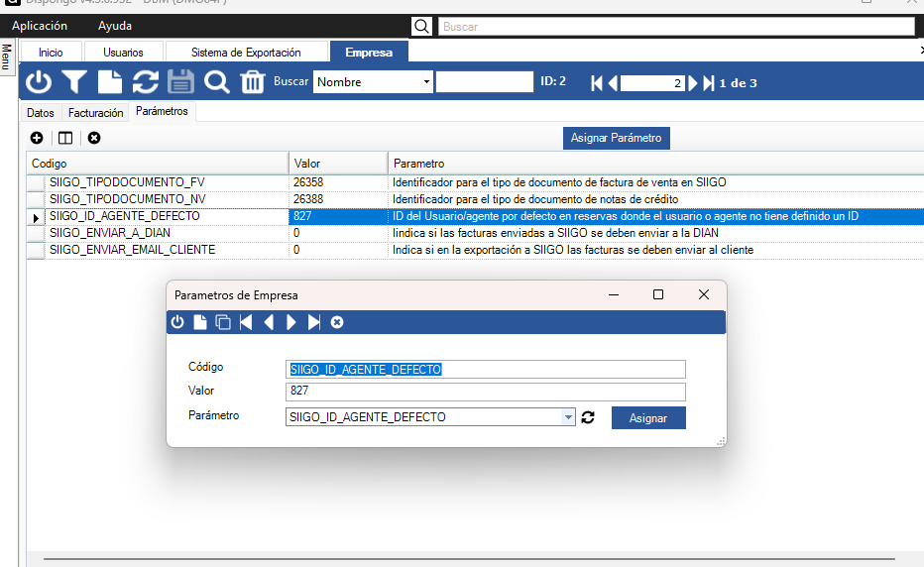Screen dimensions: 924x567
Task: Open the Facturación sub-tab
Action: coord(95,113)
